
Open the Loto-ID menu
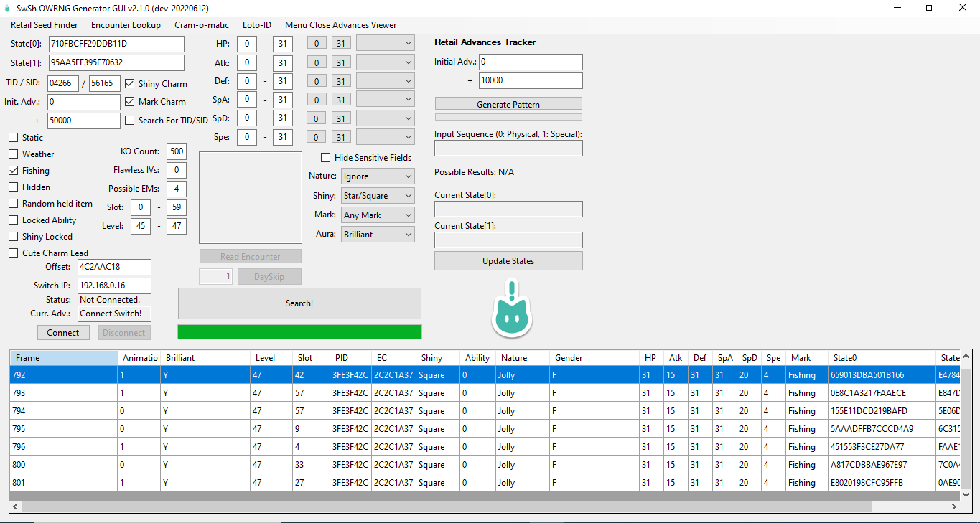pyautogui.click(x=257, y=25)
